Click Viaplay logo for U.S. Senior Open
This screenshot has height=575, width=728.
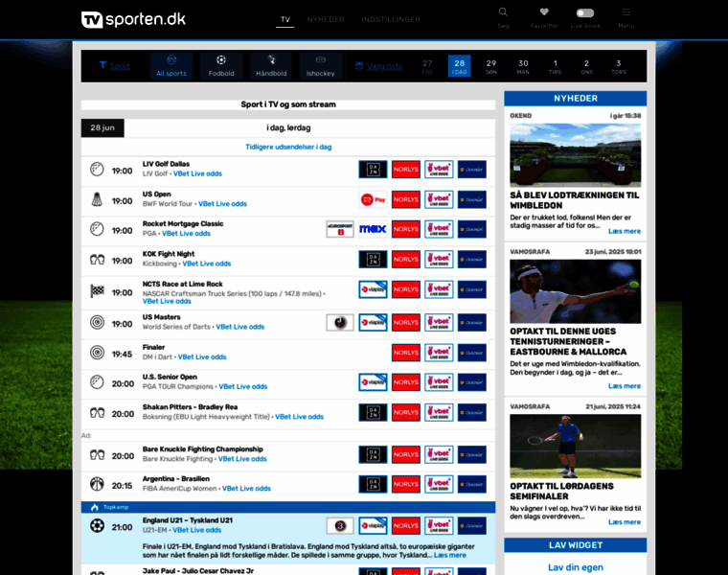click(373, 382)
